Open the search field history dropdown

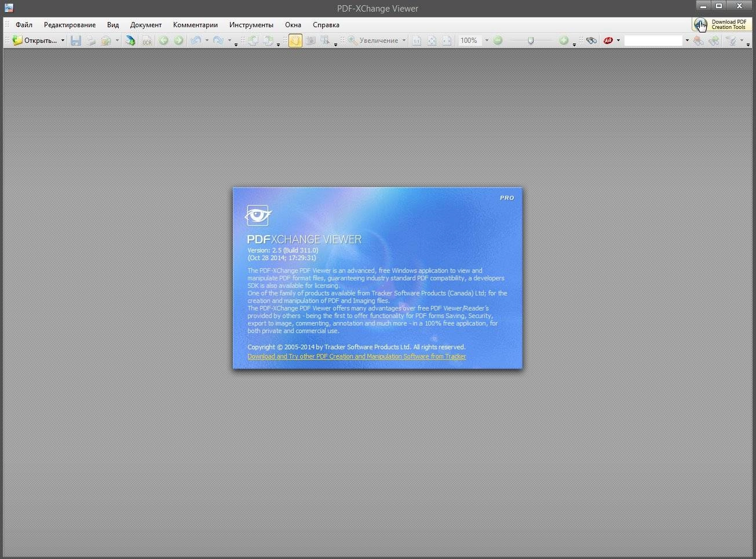[x=687, y=41]
